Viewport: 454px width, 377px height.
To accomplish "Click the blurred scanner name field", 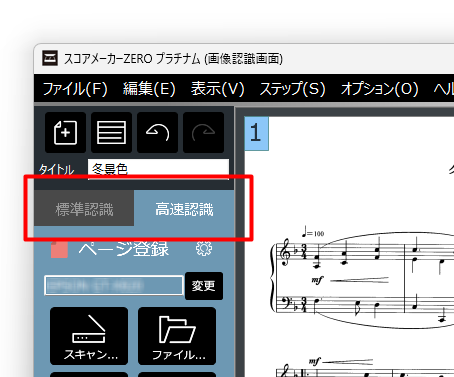I will pyautogui.click(x=114, y=285).
